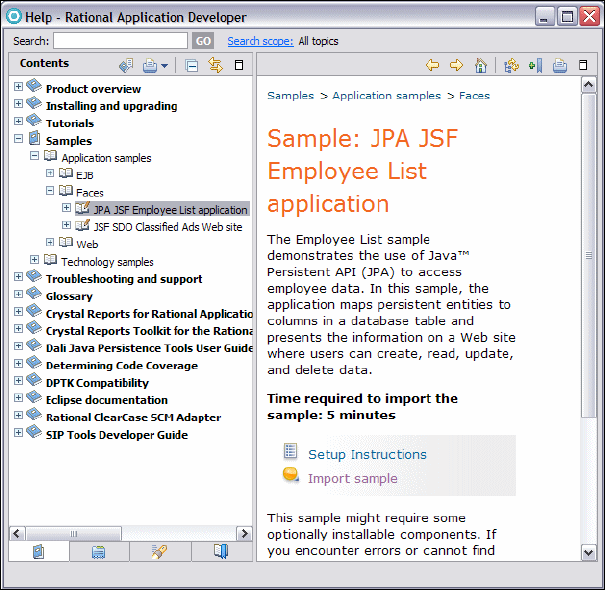
Task: Switch to the Search Results tab at the bottom
Action: [x=160, y=551]
